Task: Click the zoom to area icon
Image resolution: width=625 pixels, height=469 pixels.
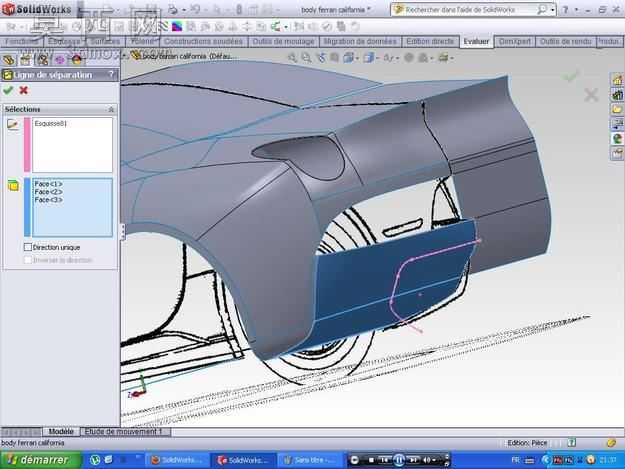Action: coord(306,58)
